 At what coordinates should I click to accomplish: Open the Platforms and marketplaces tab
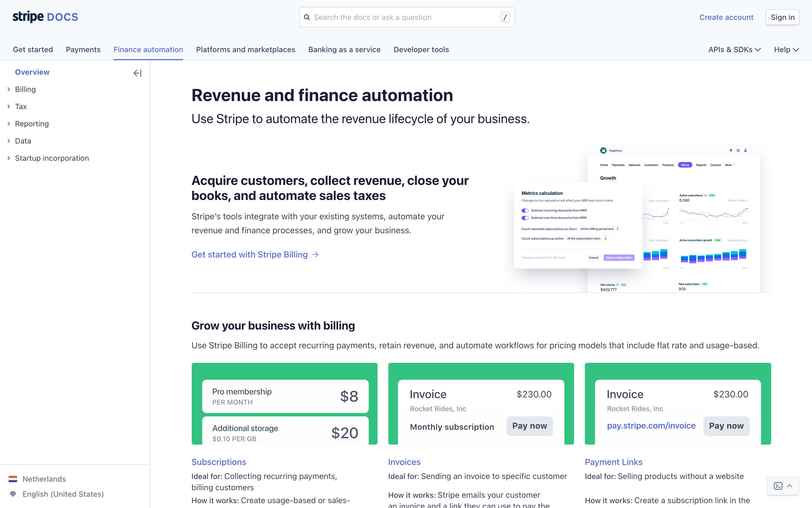[246, 49]
